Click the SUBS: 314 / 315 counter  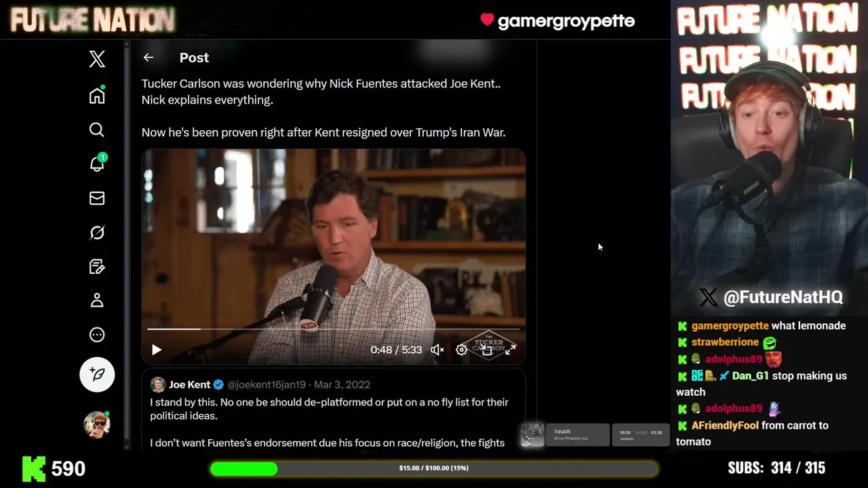[776, 468]
